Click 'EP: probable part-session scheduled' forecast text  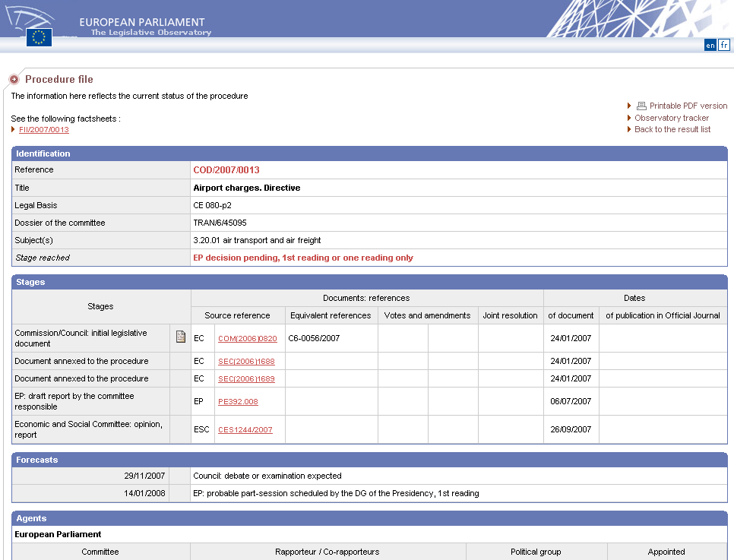[x=336, y=493]
